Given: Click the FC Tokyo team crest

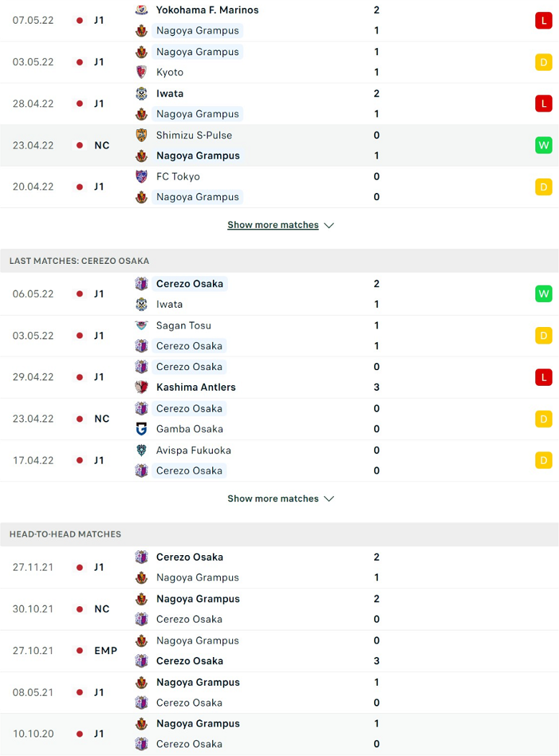Looking at the screenshot, I should [x=141, y=176].
